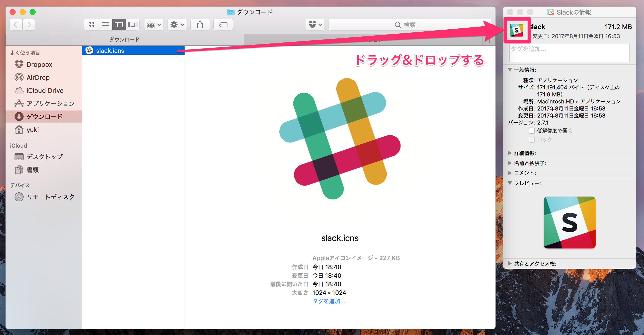The height and width of the screenshot is (335, 644).
Task: Toggle 低解像度で開く checkbox
Action: tap(531, 131)
